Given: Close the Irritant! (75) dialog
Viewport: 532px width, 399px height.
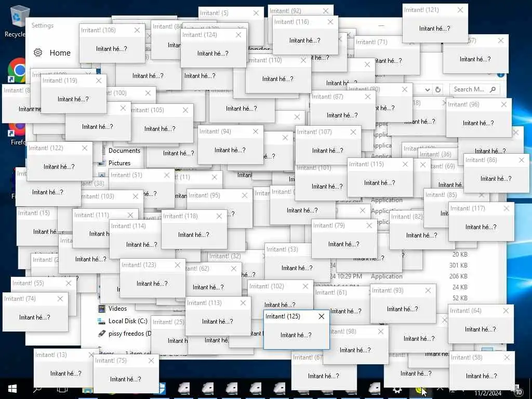Looking at the screenshot, I should [x=151, y=361].
